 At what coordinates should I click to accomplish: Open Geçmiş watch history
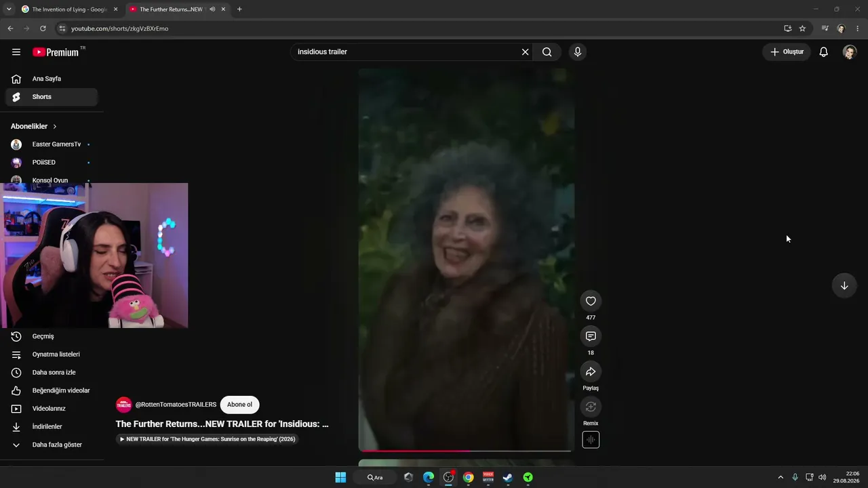53,336
